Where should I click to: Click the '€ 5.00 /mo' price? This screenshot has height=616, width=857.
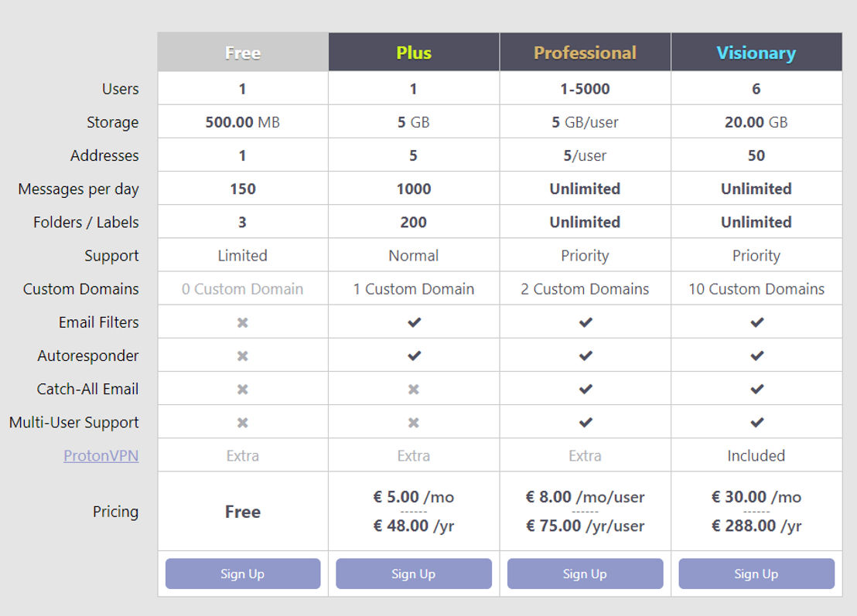(414, 496)
